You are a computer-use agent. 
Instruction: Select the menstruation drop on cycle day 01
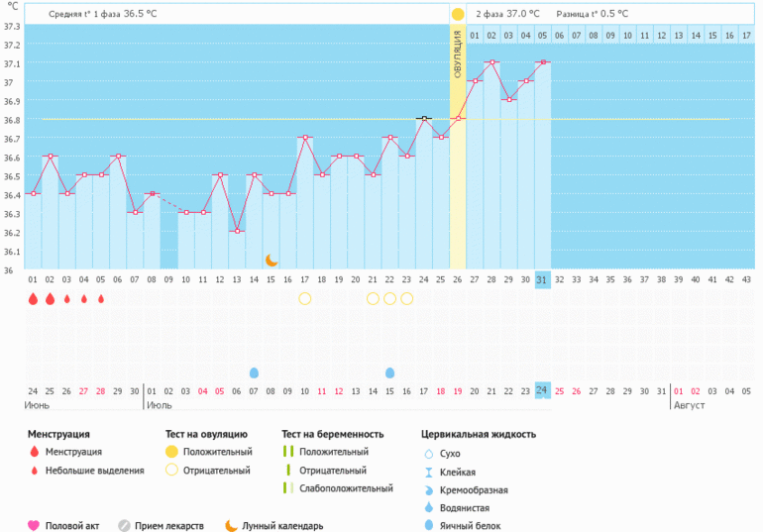pos(33,298)
